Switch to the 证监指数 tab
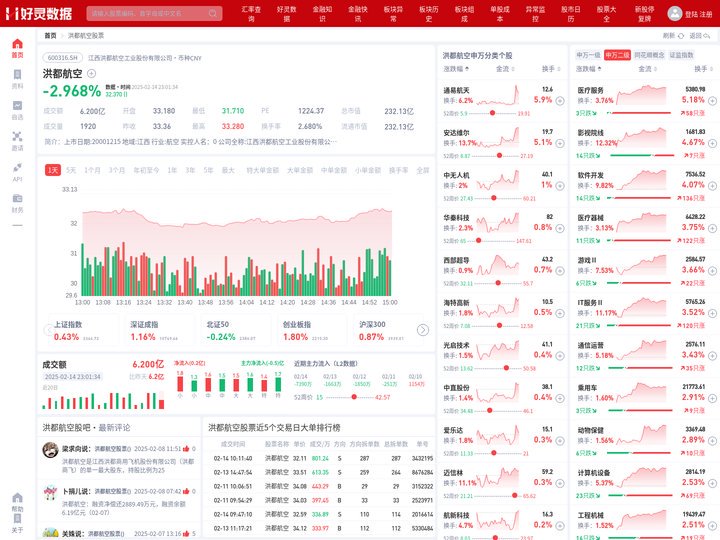The height and width of the screenshot is (540, 720). (681, 55)
